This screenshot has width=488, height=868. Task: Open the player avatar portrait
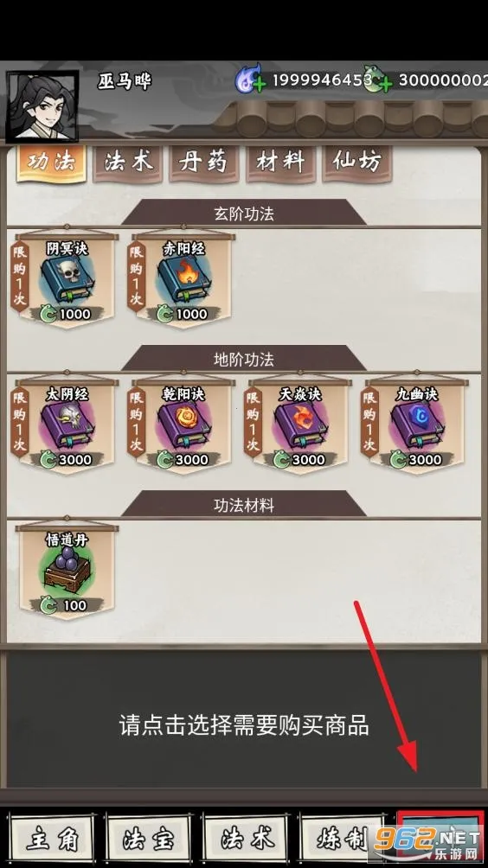click(x=42, y=105)
